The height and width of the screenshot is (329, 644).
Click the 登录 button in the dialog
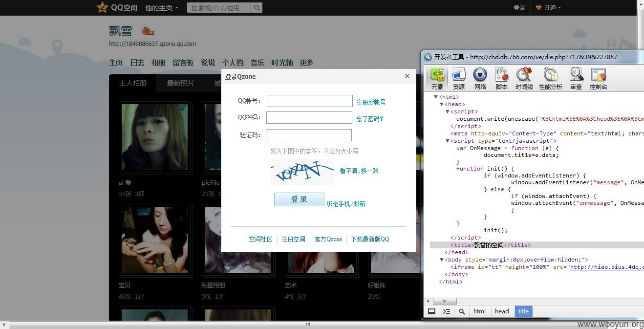(x=299, y=199)
